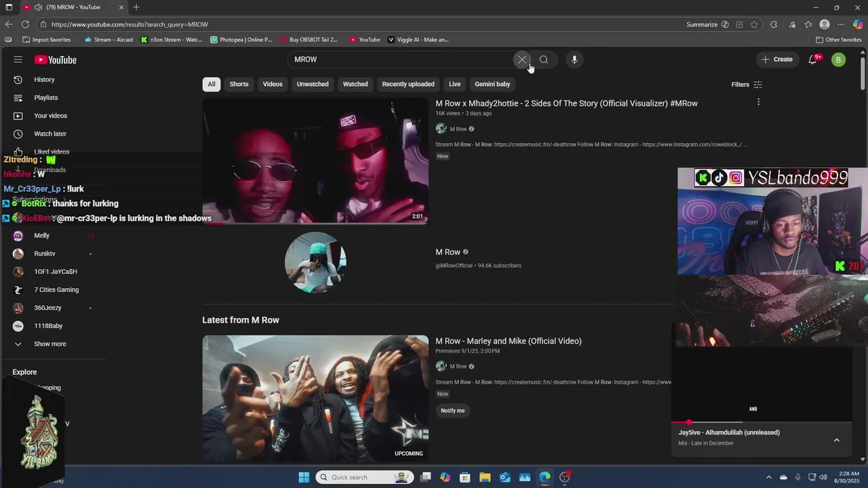Click the magnifier search button
The height and width of the screenshot is (488, 868).
(x=544, y=60)
